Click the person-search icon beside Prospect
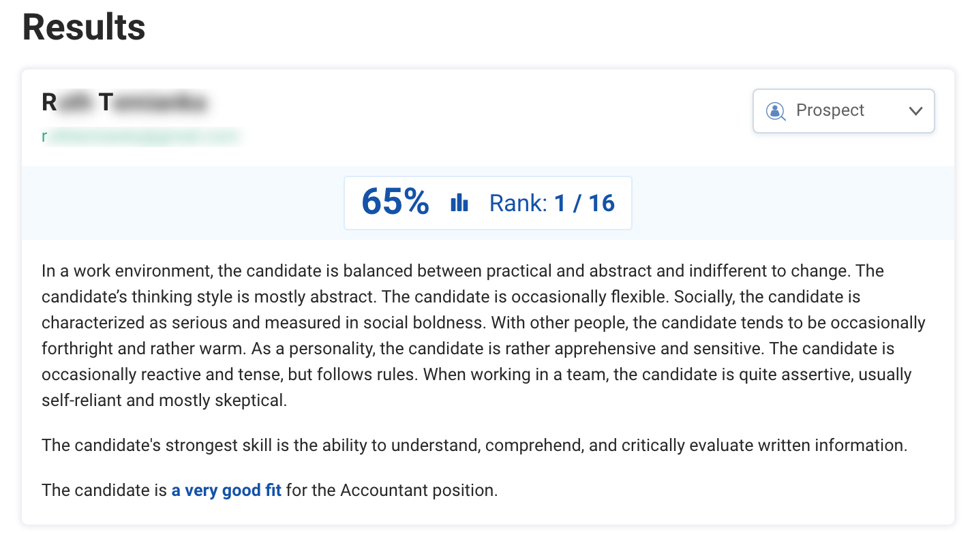This screenshot has width=972, height=560. (x=776, y=111)
